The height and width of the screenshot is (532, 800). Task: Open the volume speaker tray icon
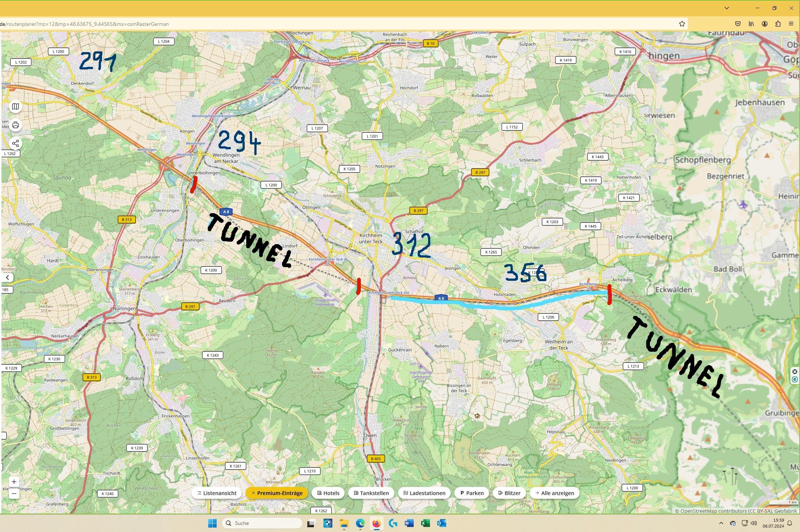754,523
